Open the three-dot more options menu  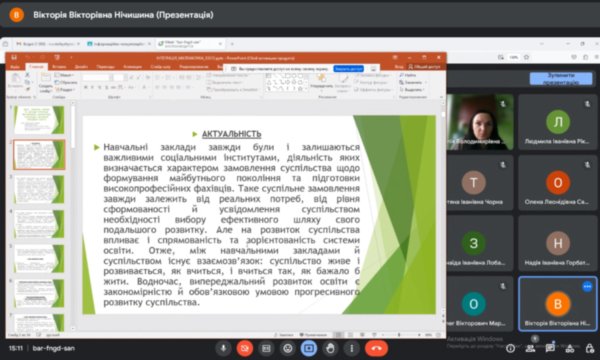click(x=352, y=348)
